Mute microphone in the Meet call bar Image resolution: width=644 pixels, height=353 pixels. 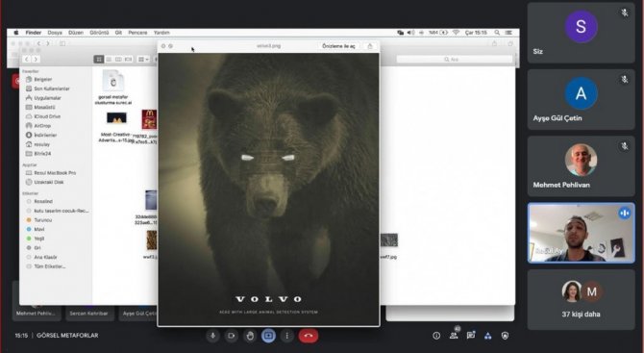pyautogui.click(x=212, y=336)
